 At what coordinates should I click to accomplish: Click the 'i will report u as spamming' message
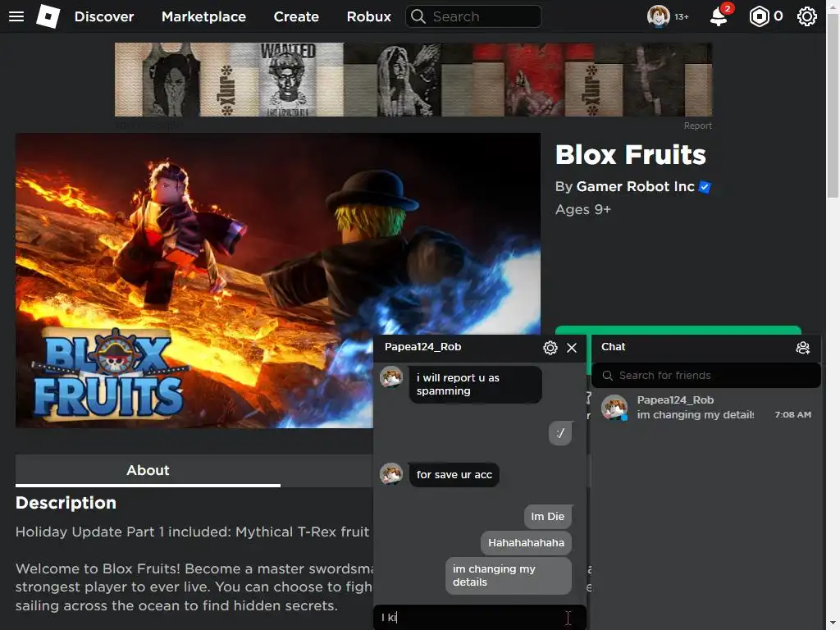[x=475, y=384]
